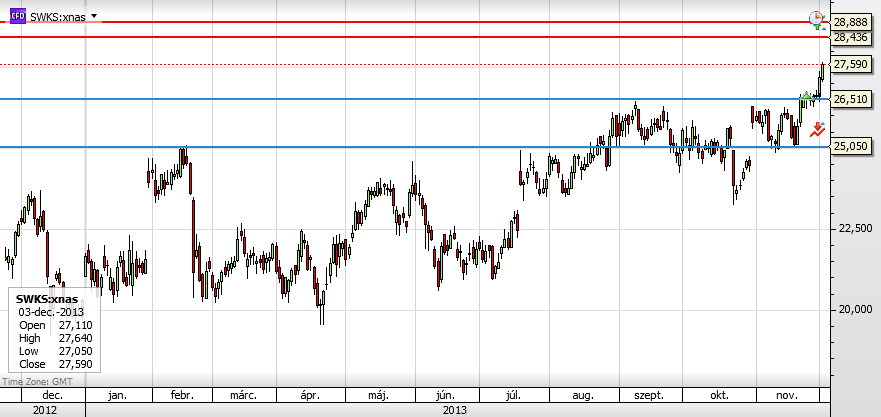Viewport: 881px width, 417px height.
Task: Select the SWKS:xnas symbol label at top
Action: (x=56, y=17)
